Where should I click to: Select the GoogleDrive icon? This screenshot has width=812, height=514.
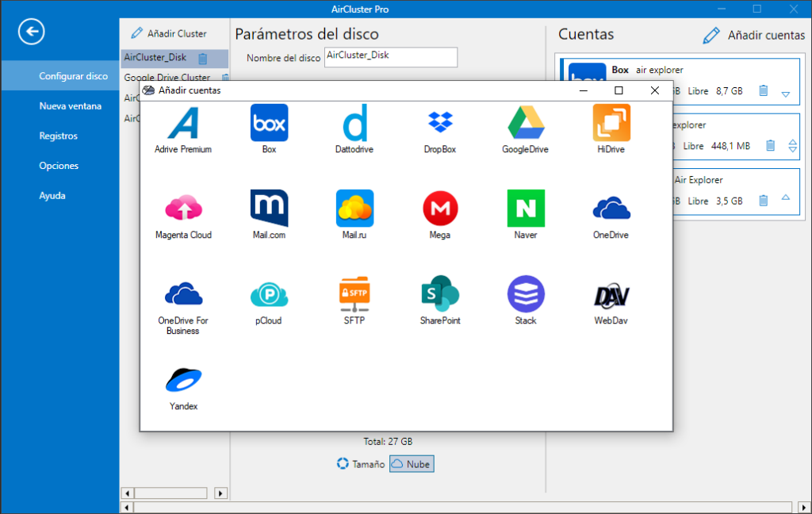coord(526,122)
